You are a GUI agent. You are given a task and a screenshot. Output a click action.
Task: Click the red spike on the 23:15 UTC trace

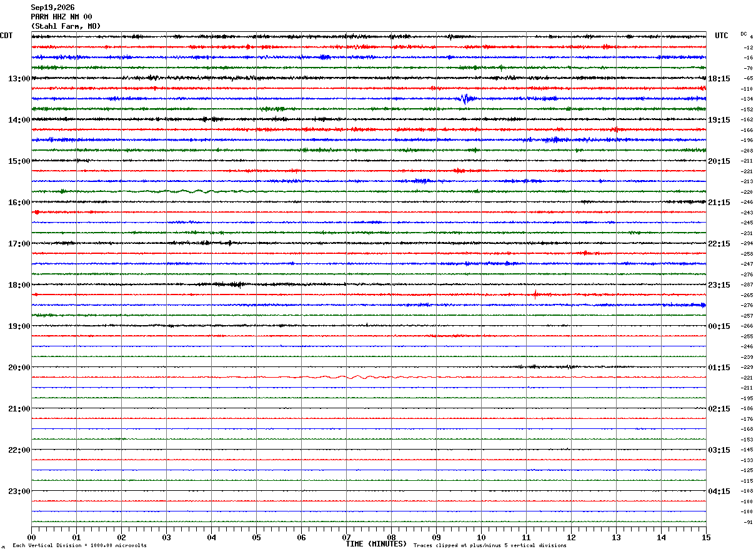point(535,294)
